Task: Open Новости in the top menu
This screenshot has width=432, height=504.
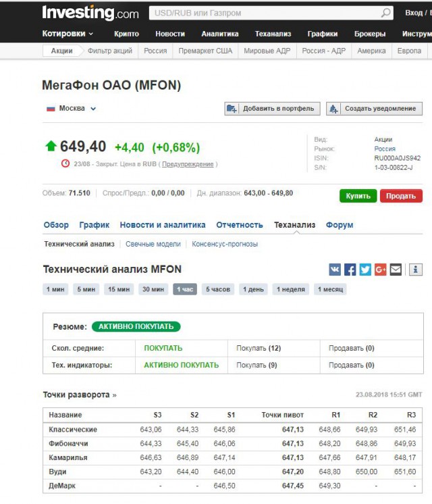Action: pos(170,34)
